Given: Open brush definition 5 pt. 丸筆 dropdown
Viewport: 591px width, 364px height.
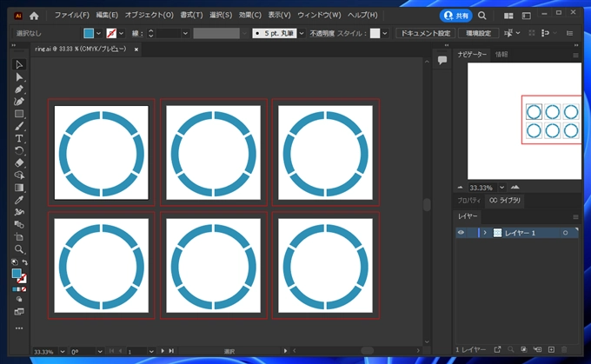Looking at the screenshot, I should click(302, 34).
